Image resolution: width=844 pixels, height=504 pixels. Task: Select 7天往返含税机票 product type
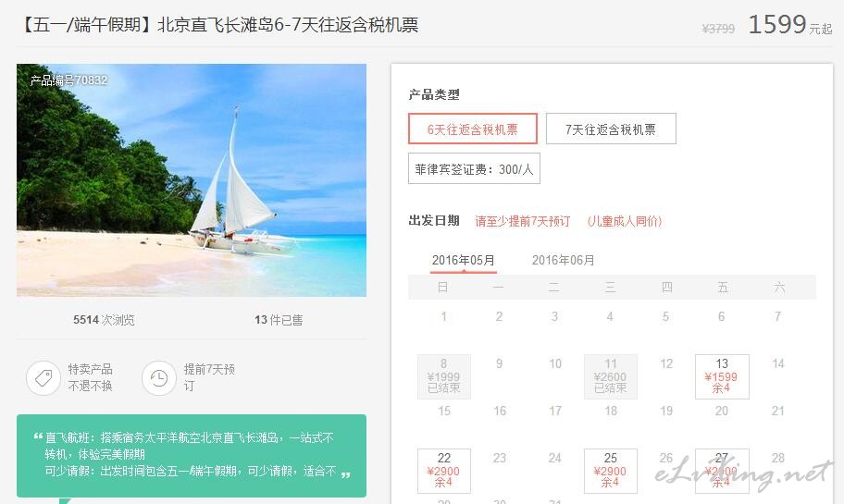click(x=611, y=129)
